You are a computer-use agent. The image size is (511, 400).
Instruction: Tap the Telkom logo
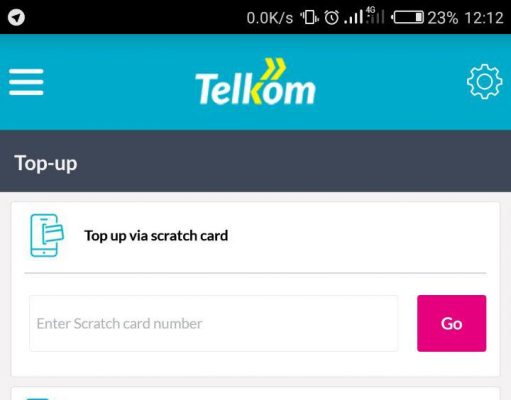(255, 82)
